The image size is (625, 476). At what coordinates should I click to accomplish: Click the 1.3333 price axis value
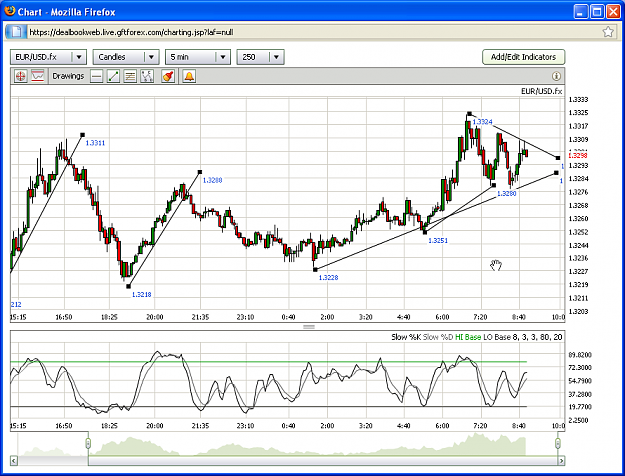pos(578,100)
